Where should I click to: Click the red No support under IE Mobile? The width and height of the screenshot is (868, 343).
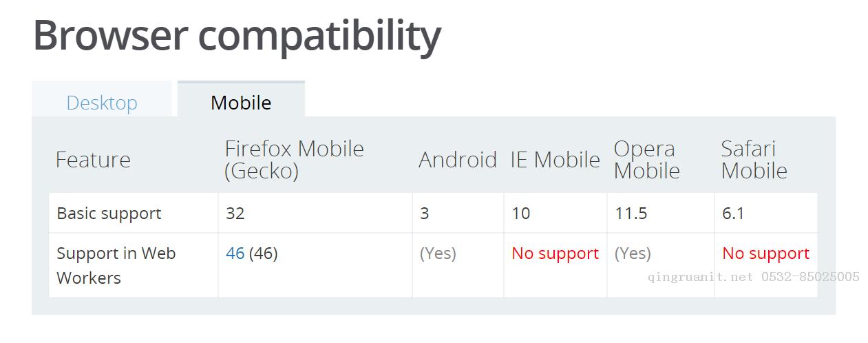pos(555,253)
